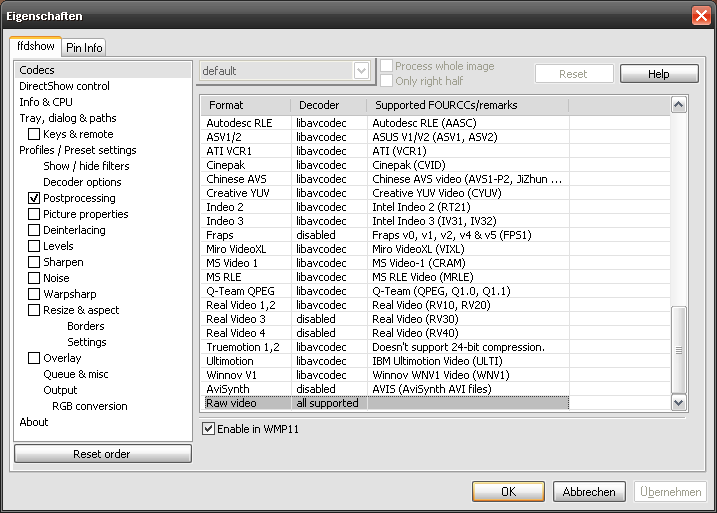This screenshot has width=717, height=513.
Task: Open DirectShow control page
Action: 64,86
